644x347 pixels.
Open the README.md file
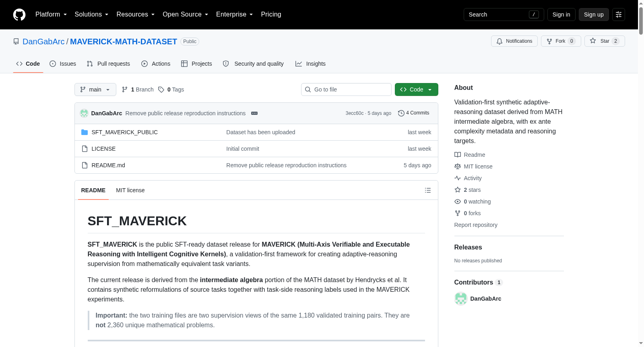pyautogui.click(x=108, y=165)
